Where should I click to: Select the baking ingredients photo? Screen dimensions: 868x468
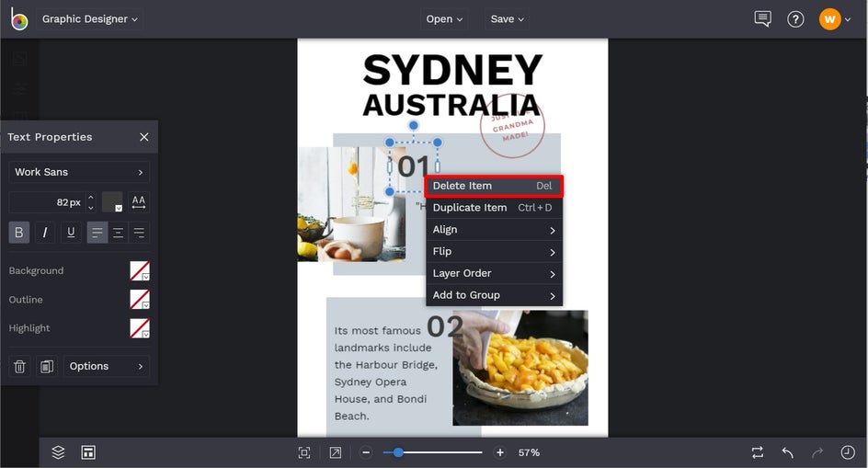pos(351,204)
